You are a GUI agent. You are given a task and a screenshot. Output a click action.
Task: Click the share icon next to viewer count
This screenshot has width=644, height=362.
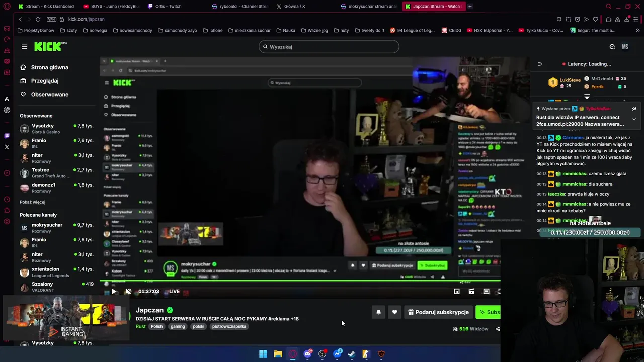click(498, 329)
